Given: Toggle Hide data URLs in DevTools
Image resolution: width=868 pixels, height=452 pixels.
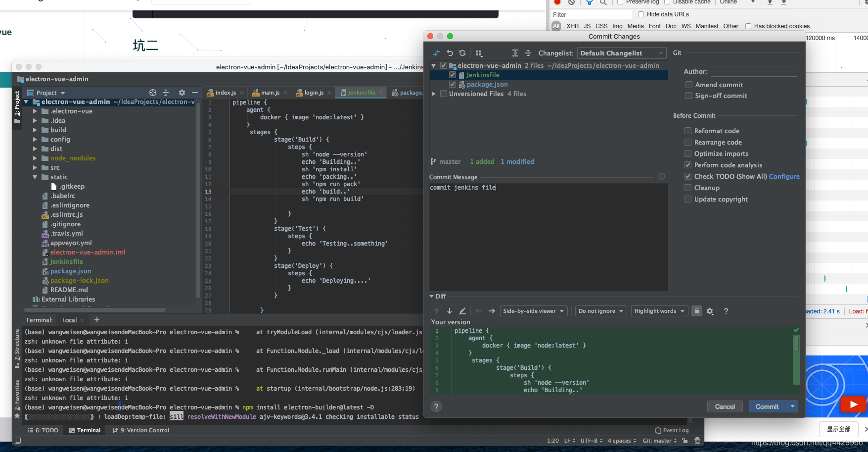Looking at the screenshot, I should [x=641, y=14].
